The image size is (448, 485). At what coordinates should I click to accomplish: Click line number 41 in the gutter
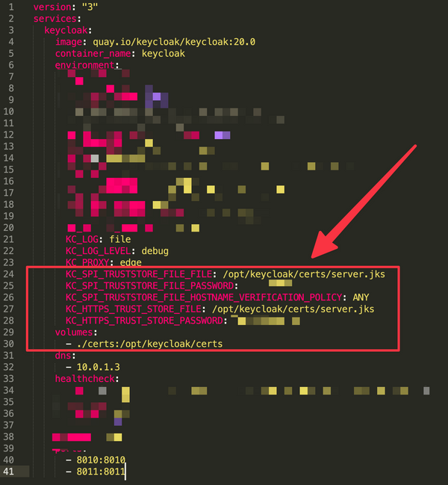click(10, 472)
